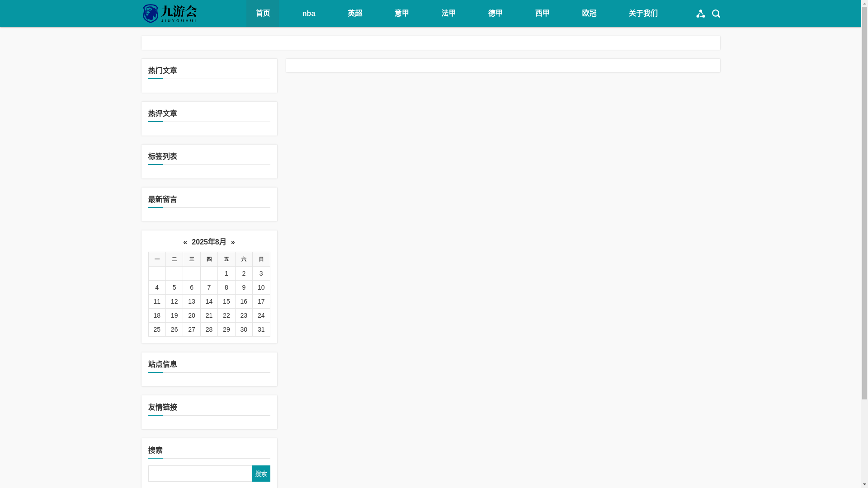Open the header search magnifier icon

pyautogui.click(x=716, y=14)
